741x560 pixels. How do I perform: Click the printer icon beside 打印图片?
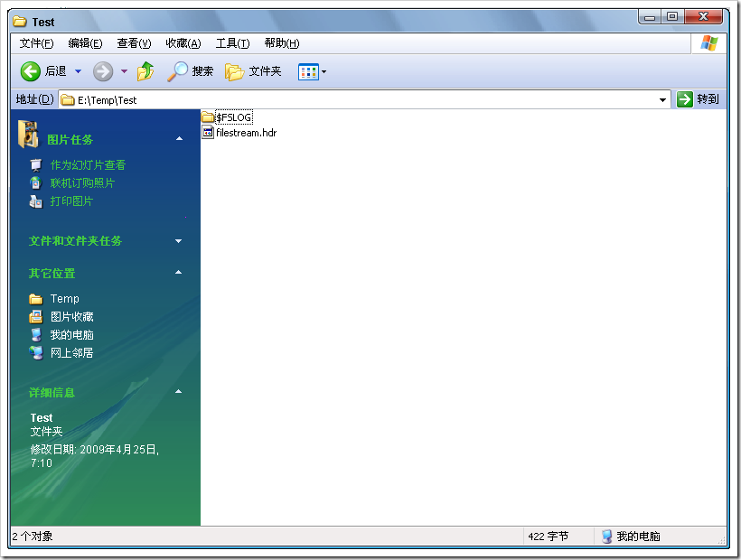[x=36, y=201]
